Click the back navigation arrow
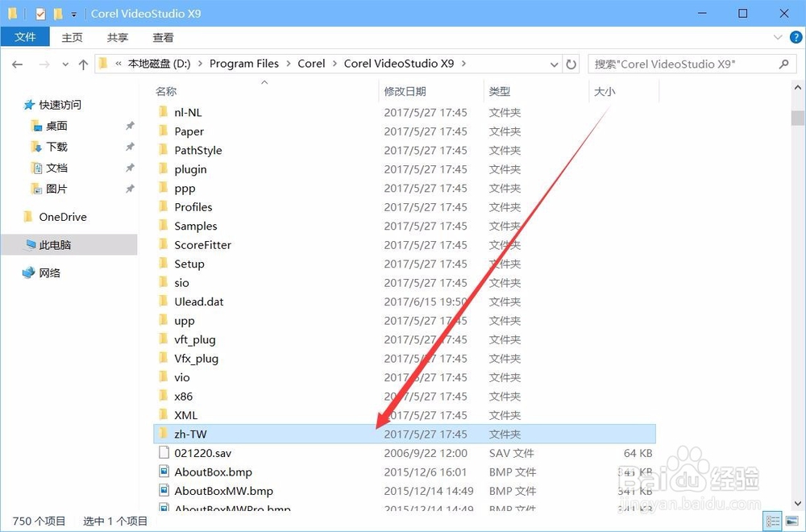Image resolution: width=806 pixels, height=532 pixels. point(17,64)
